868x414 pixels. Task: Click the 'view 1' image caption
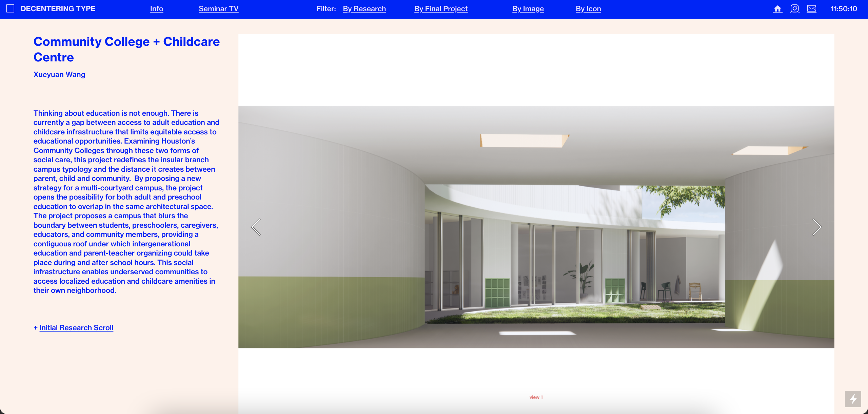(x=536, y=397)
